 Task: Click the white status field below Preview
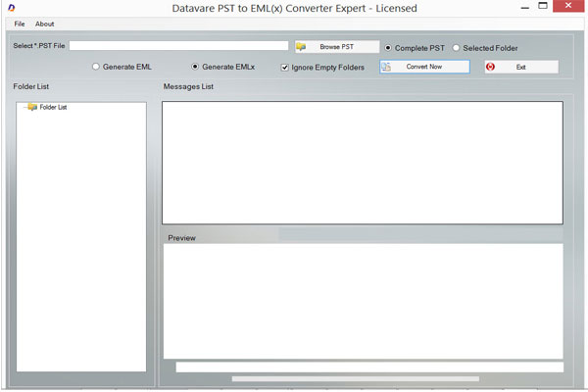(x=369, y=367)
